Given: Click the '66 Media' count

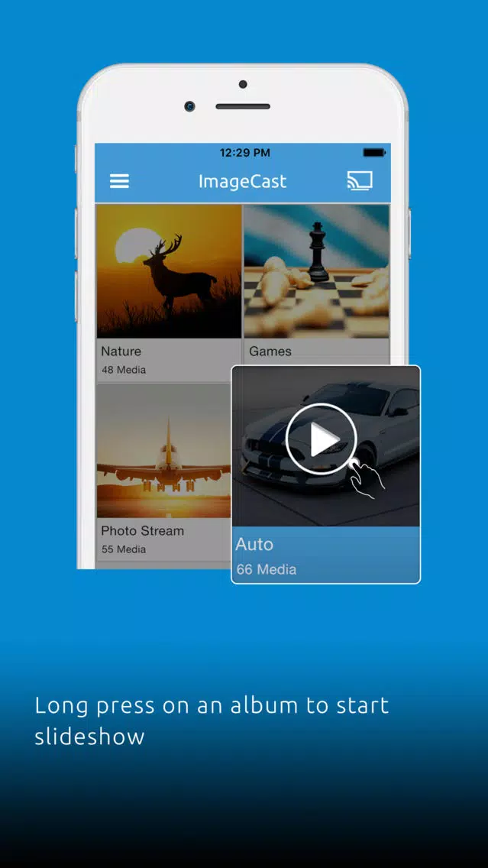Looking at the screenshot, I should pos(266,569).
